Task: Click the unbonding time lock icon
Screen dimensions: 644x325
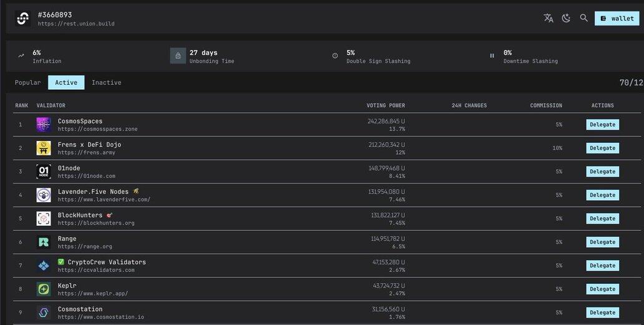Action: click(x=178, y=56)
